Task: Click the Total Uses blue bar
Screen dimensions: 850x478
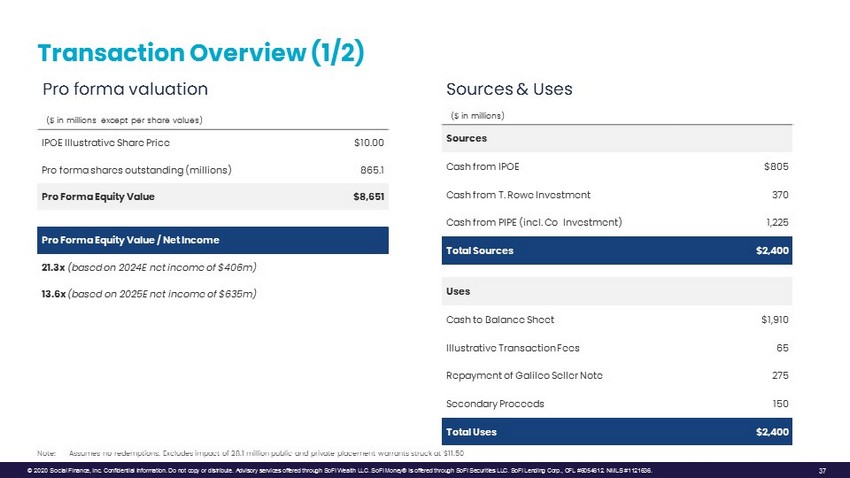Action: [617, 432]
